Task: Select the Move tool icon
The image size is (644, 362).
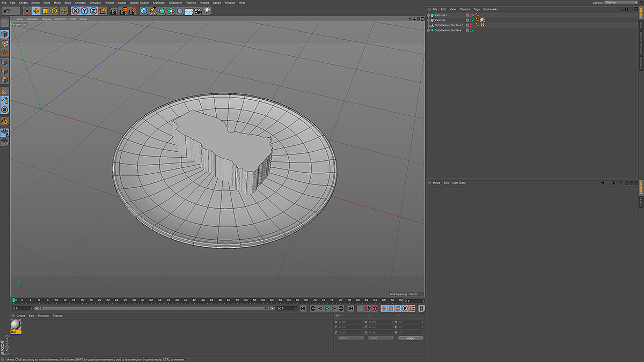Action: coord(36,11)
